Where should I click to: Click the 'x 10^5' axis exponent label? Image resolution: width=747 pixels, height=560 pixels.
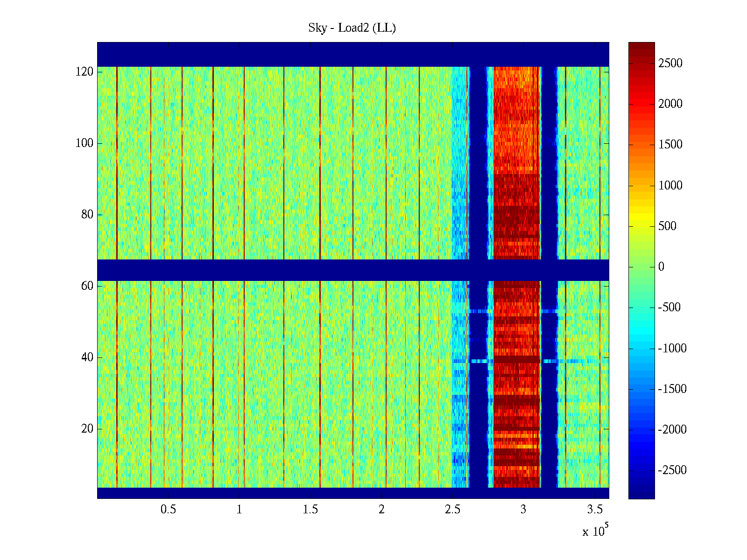[595, 531]
